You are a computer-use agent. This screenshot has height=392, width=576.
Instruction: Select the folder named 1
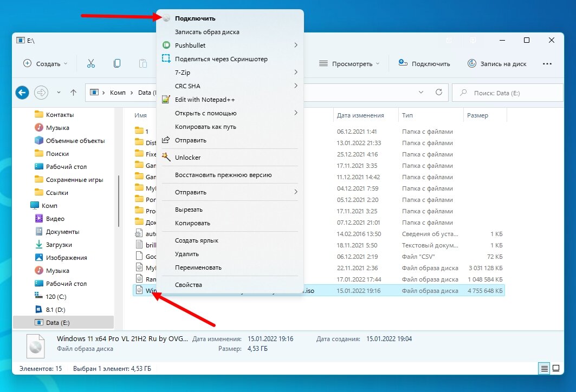[141, 131]
